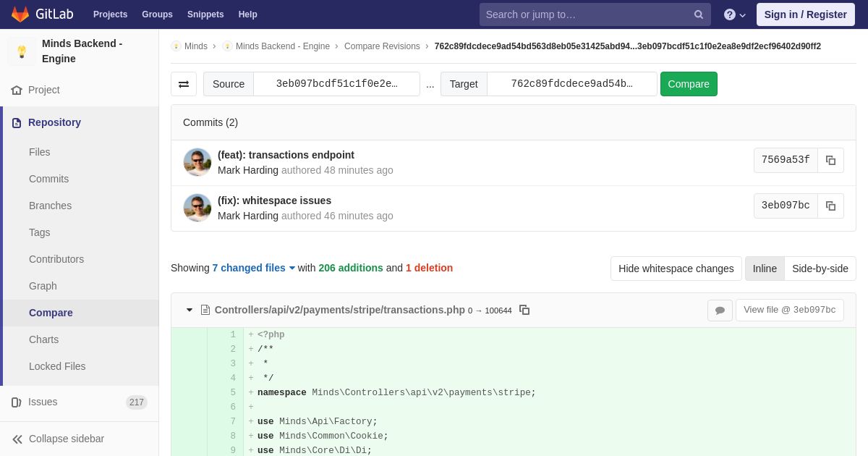Open Branches in repository sidebar

click(50, 206)
